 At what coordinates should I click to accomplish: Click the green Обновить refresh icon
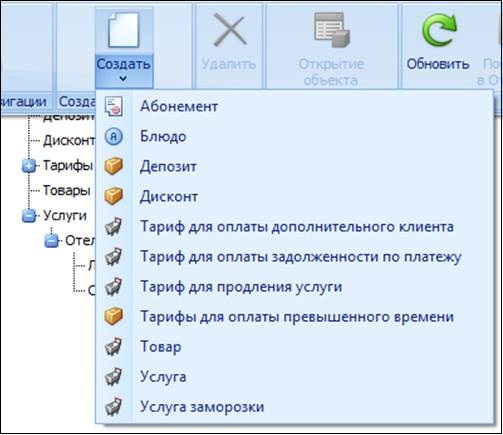439,30
